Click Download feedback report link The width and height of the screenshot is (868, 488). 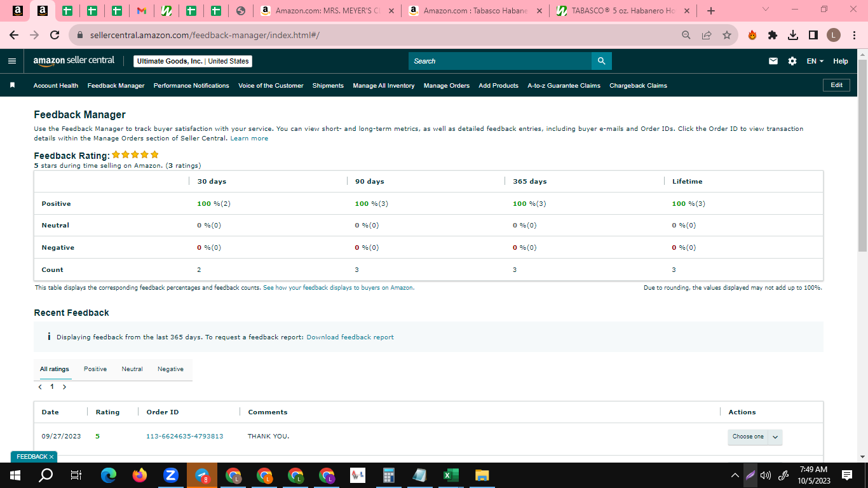(350, 337)
